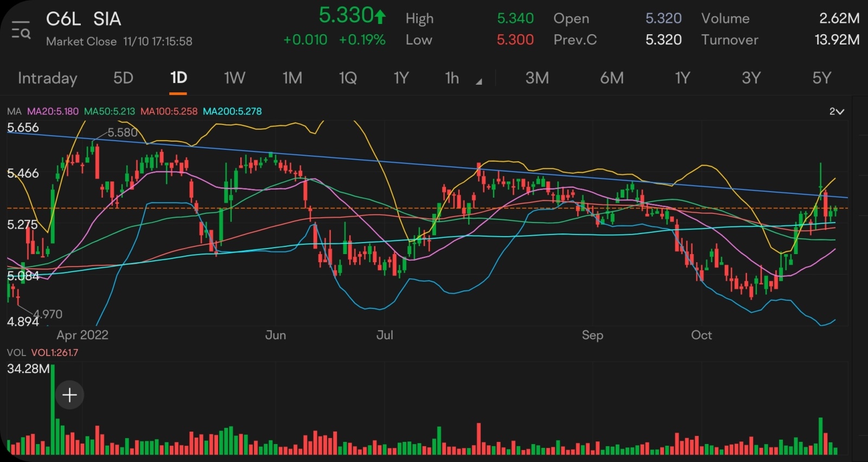Screen dimensions: 868x462
Task: Click the +0.19% change value
Action: (x=362, y=40)
